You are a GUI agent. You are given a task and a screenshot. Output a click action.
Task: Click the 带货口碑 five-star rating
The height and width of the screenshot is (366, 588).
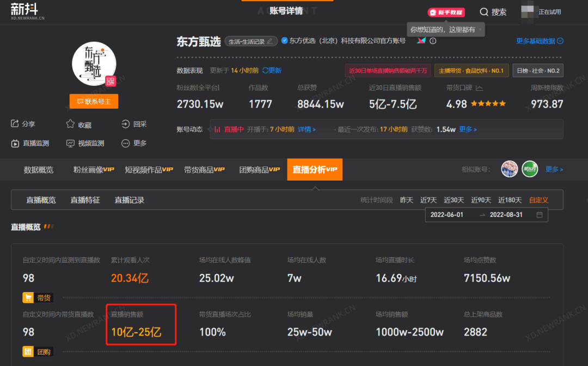click(488, 103)
